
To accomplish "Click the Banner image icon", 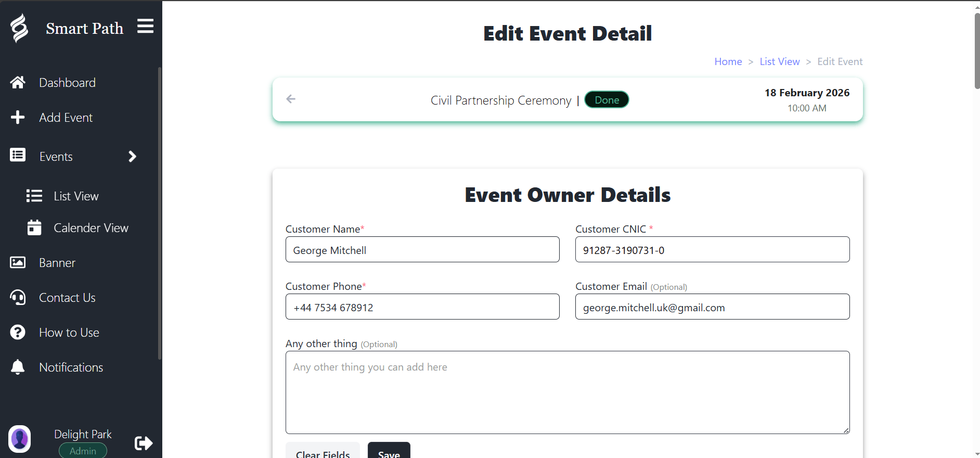I will 18,263.
